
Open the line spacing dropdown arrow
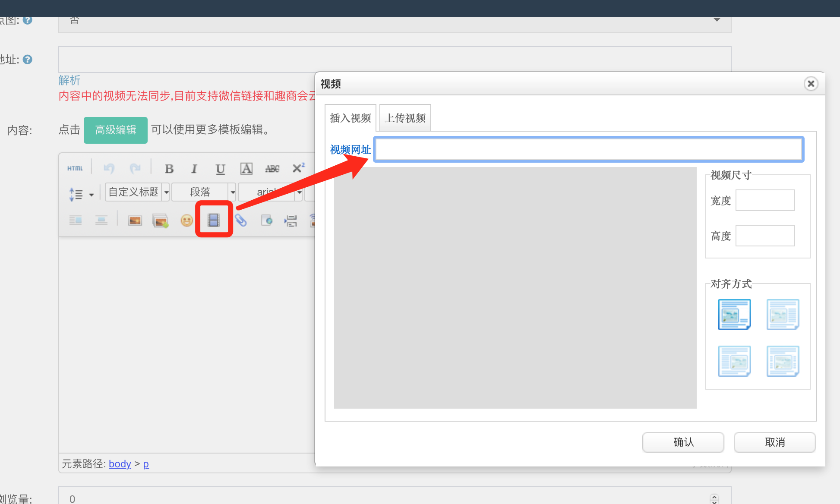(x=92, y=195)
